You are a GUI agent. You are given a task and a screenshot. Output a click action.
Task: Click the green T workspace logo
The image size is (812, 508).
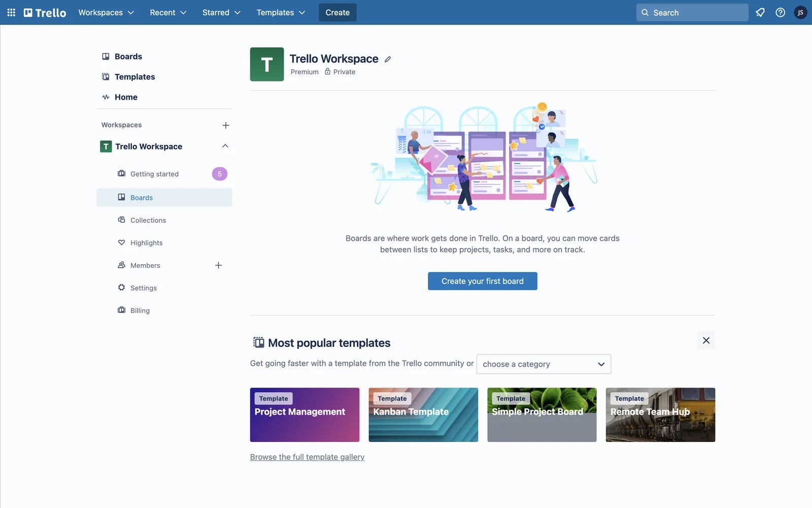tap(267, 64)
